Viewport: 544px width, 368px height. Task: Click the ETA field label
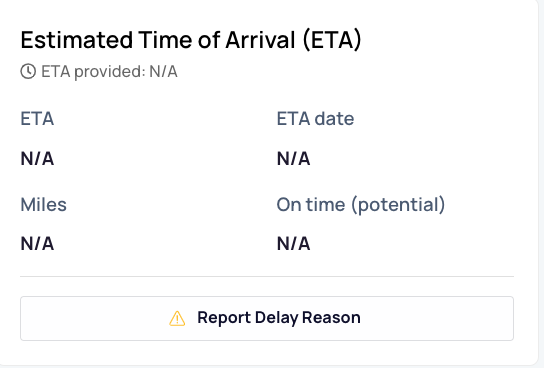pos(37,119)
